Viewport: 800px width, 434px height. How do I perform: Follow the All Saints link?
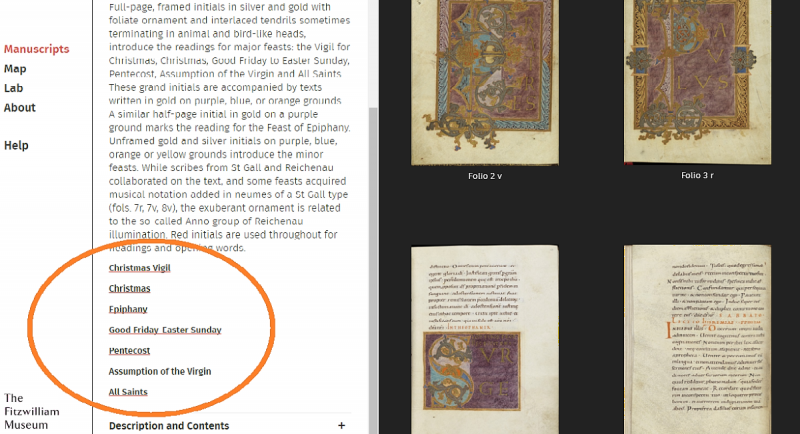click(x=128, y=392)
